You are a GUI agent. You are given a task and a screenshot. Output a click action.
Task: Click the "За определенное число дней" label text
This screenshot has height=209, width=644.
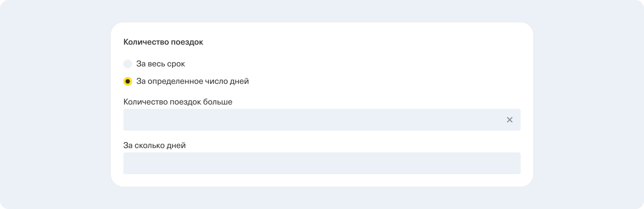pyautogui.click(x=192, y=81)
